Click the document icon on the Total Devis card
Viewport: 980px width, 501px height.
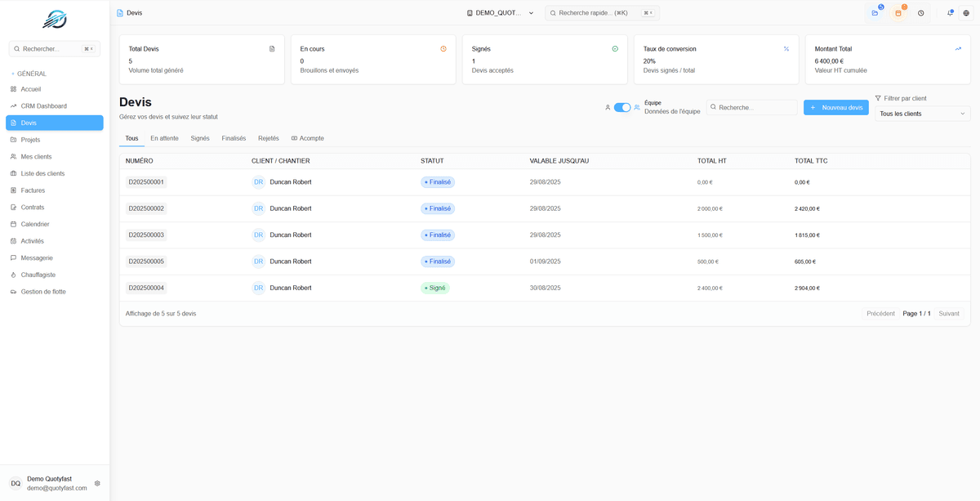click(272, 49)
